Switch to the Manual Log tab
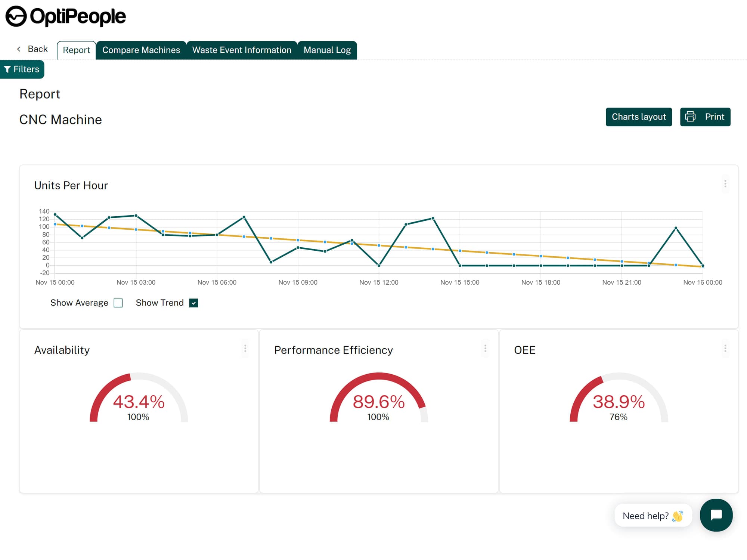The width and height of the screenshot is (747, 560). [x=327, y=50]
